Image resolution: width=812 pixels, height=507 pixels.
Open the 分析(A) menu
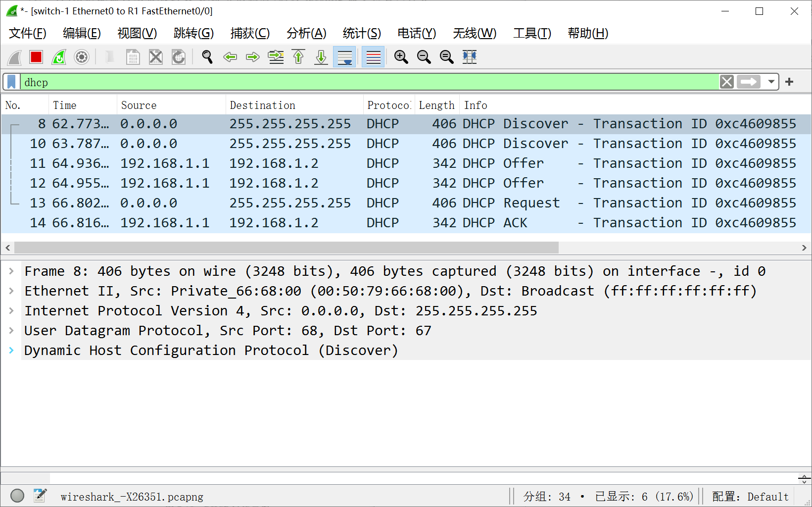tap(306, 33)
